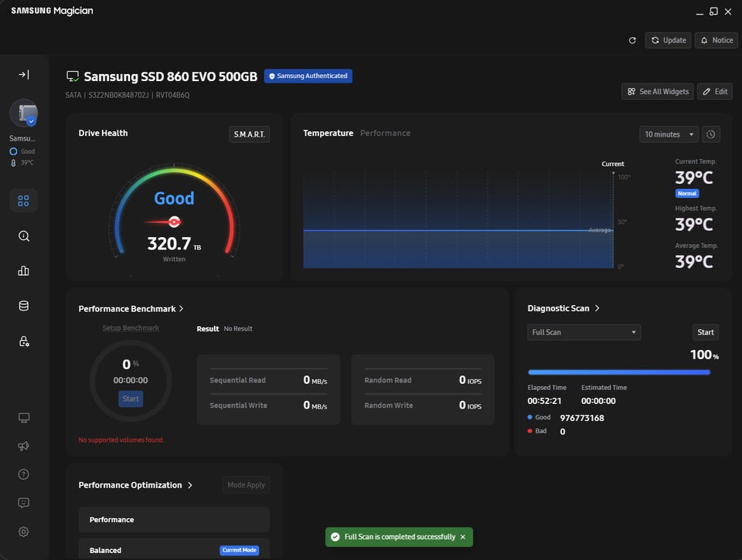Click the Samsung Authenticated badge
Screen dimensions: 742x560
[308, 76]
